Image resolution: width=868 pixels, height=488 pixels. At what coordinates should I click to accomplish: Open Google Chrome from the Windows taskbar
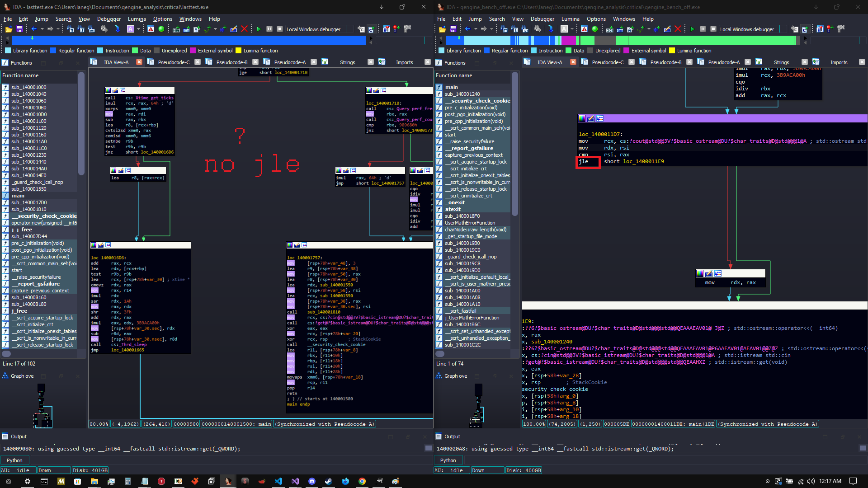[362, 481]
